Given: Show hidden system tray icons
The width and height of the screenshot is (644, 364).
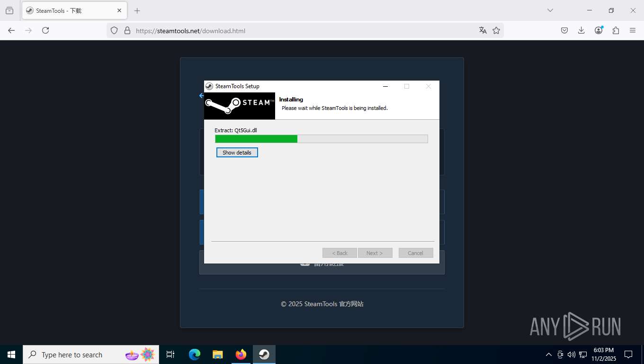Looking at the screenshot, I should pos(549,355).
